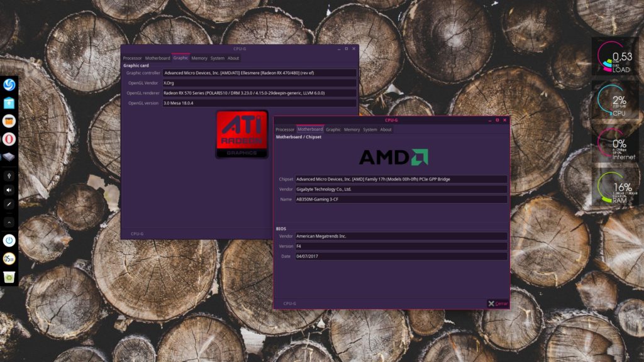This screenshot has height=362, width=644.
Task: Click the ATI Radeon Graphics logo
Action: 241,133
